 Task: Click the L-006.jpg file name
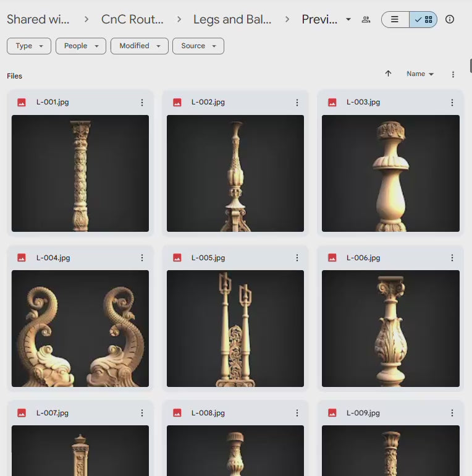coord(363,258)
